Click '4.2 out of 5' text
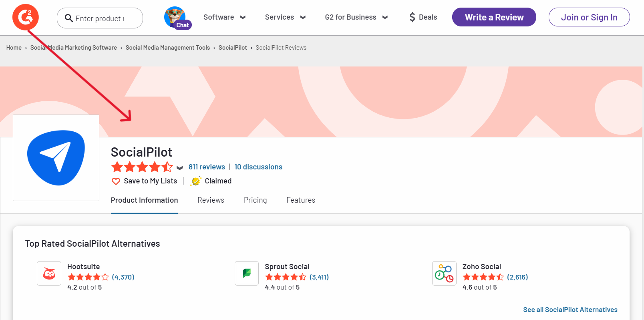Viewport: 644px width, 320px height. point(85,287)
